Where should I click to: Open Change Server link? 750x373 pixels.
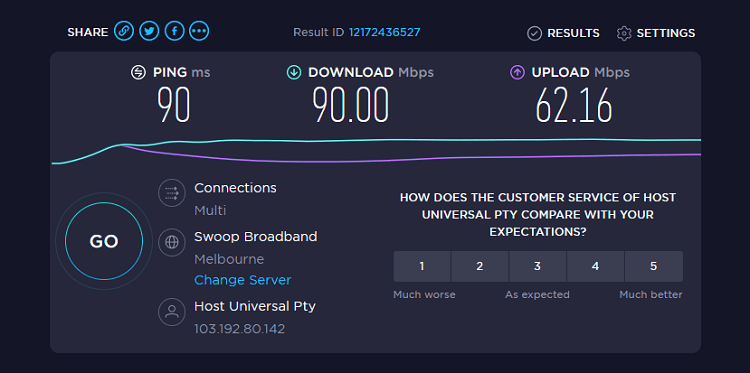point(243,280)
